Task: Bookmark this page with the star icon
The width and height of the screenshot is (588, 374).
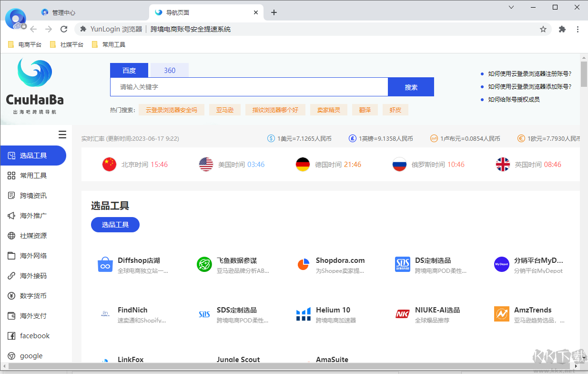Action: click(x=543, y=29)
